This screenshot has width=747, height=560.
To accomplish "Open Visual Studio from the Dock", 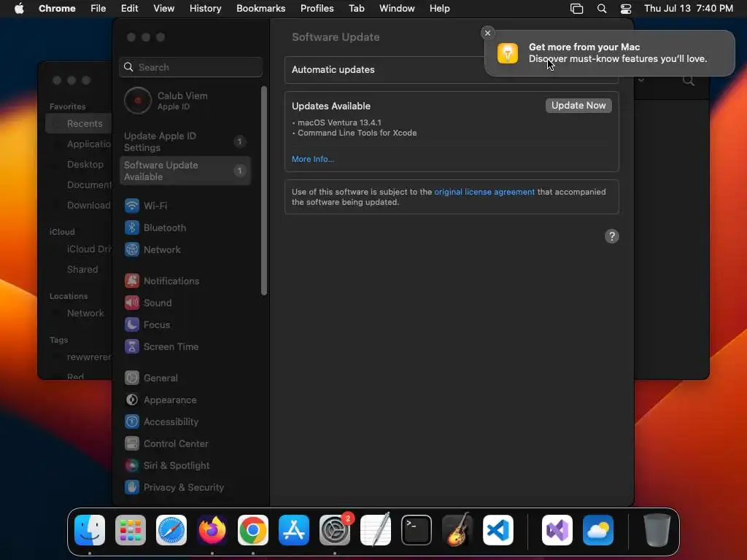I will click(557, 530).
